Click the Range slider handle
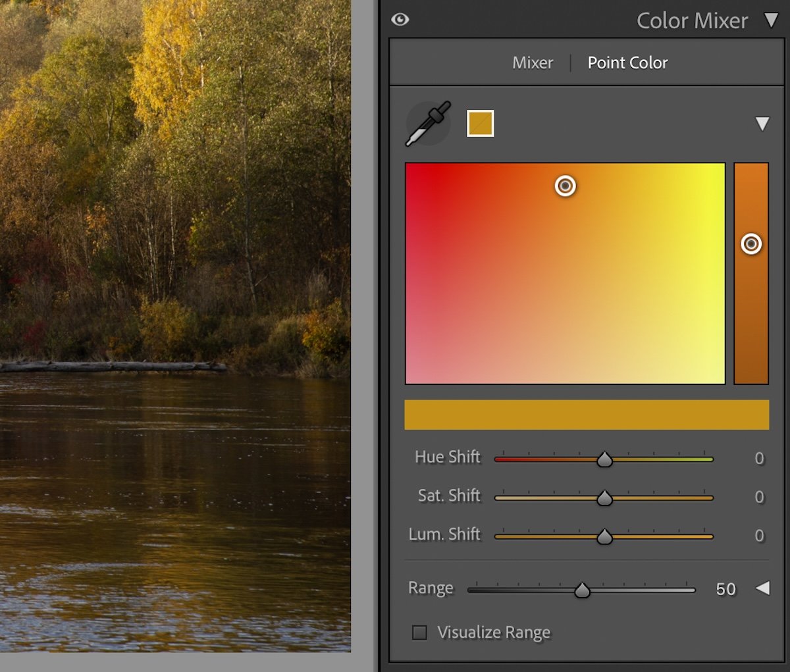This screenshot has width=790, height=672. [582, 590]
